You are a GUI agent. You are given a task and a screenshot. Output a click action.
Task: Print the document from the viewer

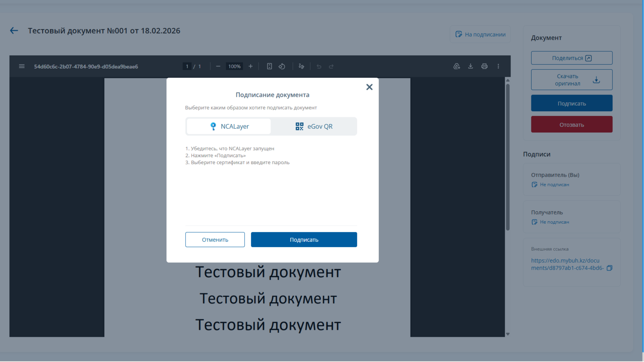[484, 66]
